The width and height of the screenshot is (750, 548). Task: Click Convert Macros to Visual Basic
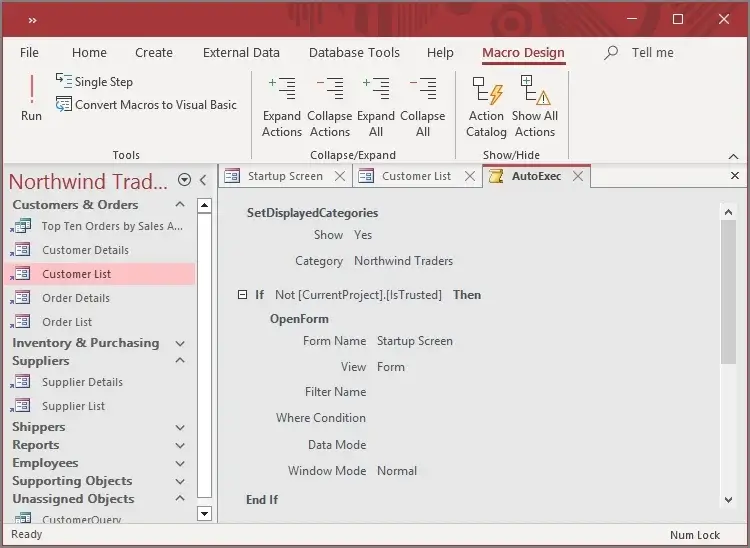coord(146,105)
